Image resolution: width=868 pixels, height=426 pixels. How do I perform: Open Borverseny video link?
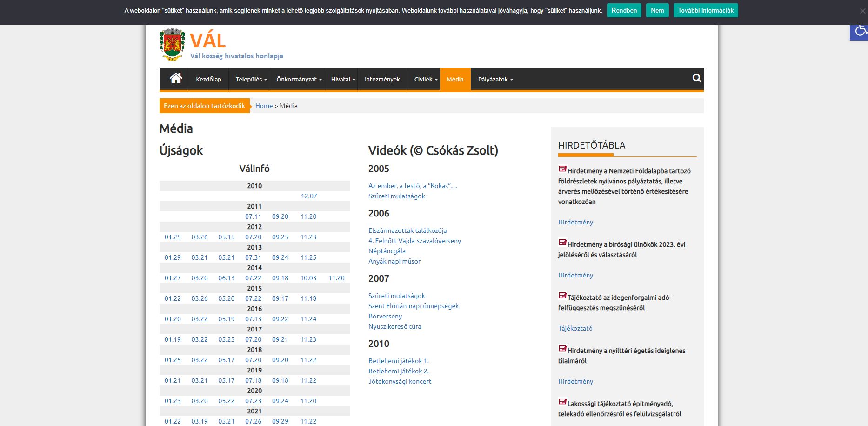pos(385,316)
